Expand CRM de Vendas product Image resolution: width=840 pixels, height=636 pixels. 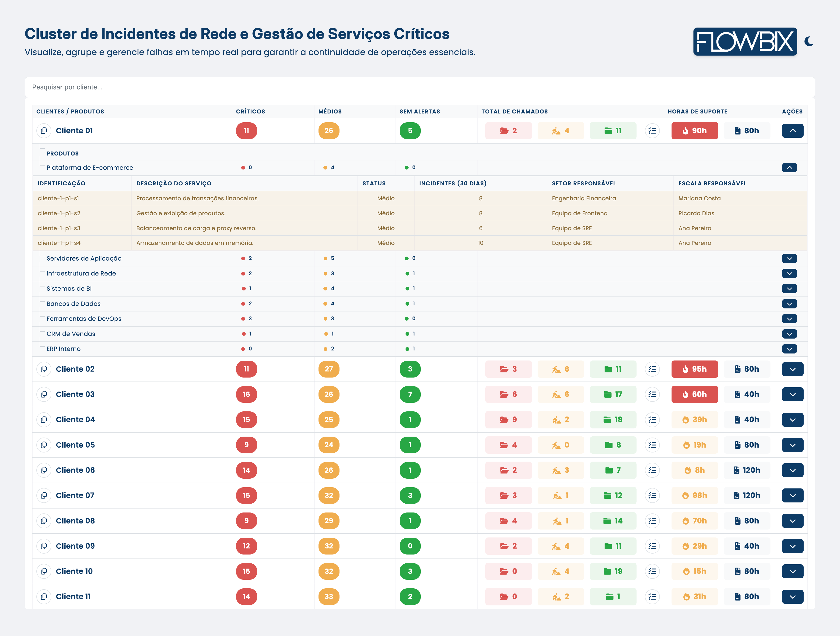tap(789, 334)
